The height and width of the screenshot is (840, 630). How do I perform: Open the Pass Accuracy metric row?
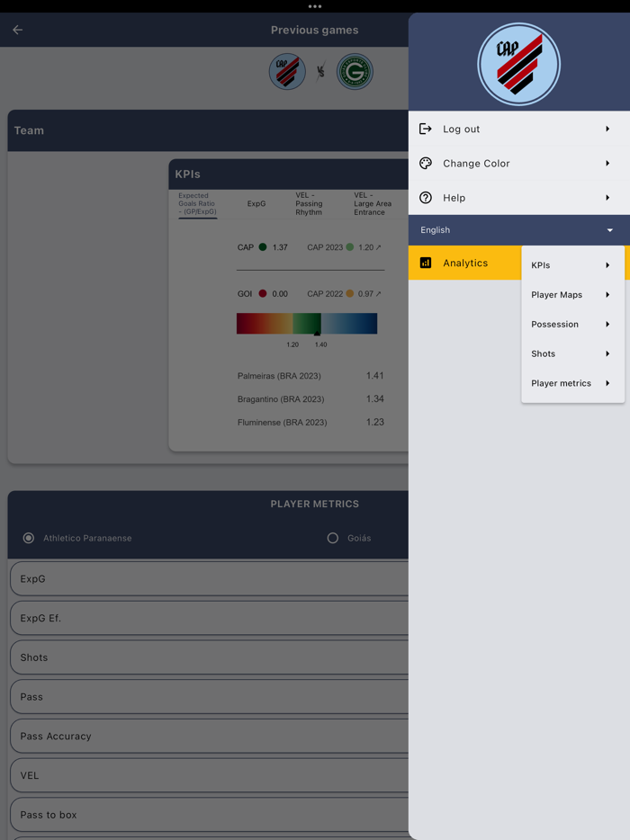pyautogui.click(x=209, y=736)
